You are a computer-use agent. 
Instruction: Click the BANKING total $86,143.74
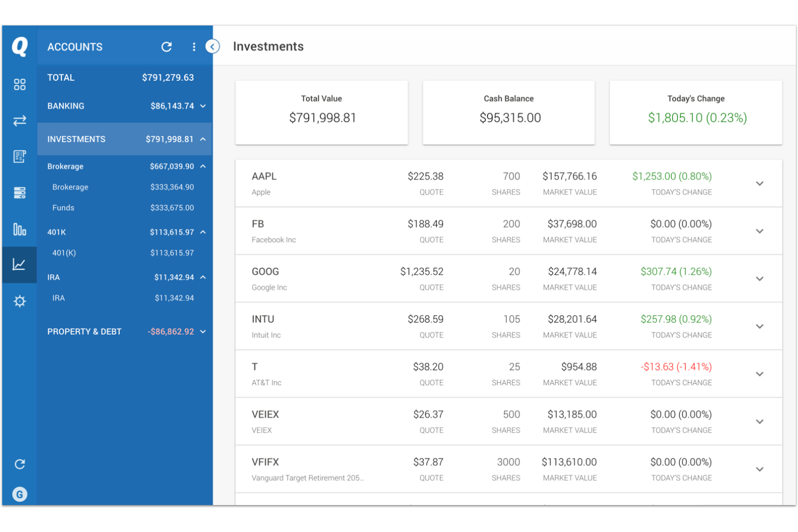172,106
